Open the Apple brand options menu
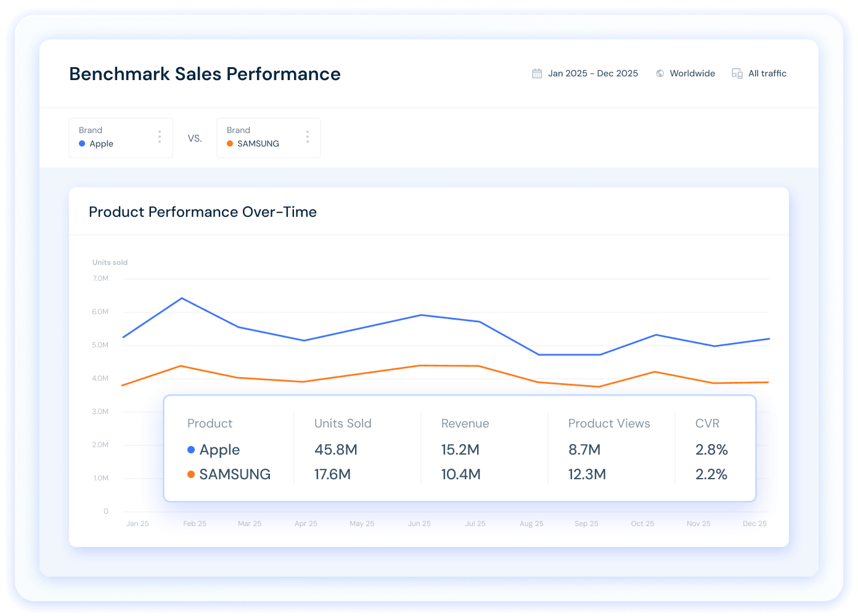Screen dimensions: 858x616 [x=160, y=137]
